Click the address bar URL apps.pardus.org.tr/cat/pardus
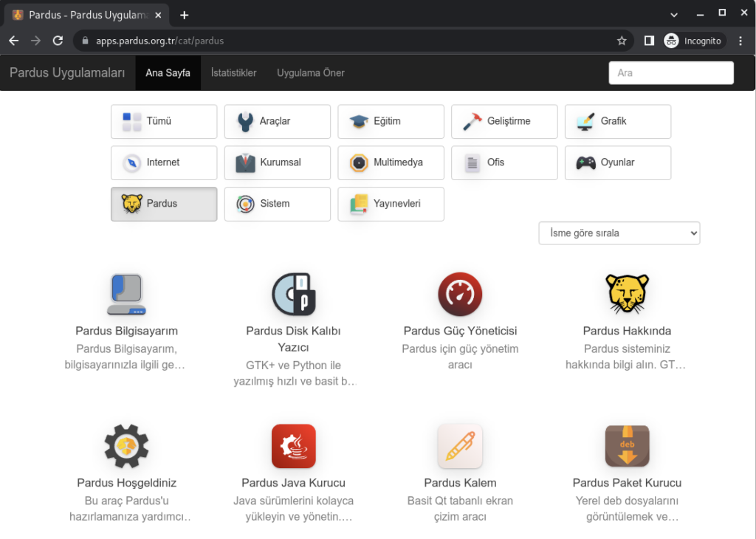 coord(159,41)
